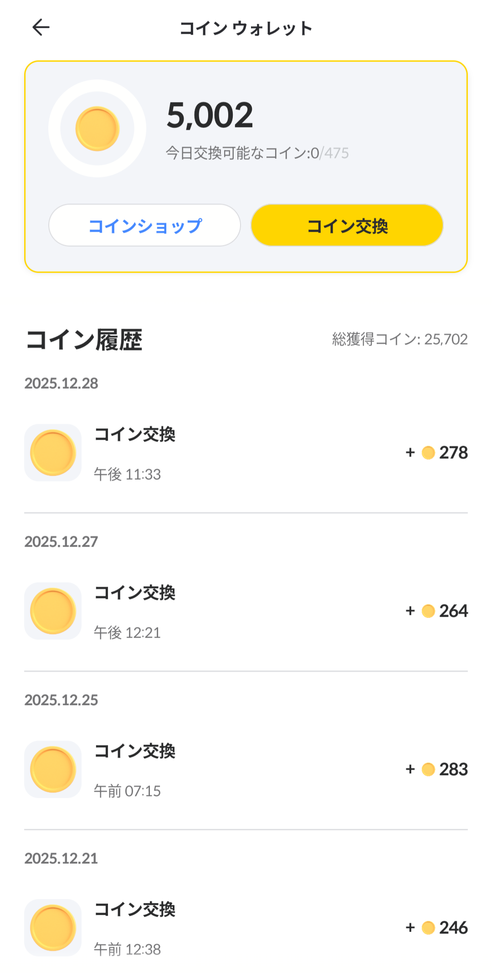This screenshot has height=980, width=492.
Task: Tap the back arrow icon
Action: pos(41,27)
